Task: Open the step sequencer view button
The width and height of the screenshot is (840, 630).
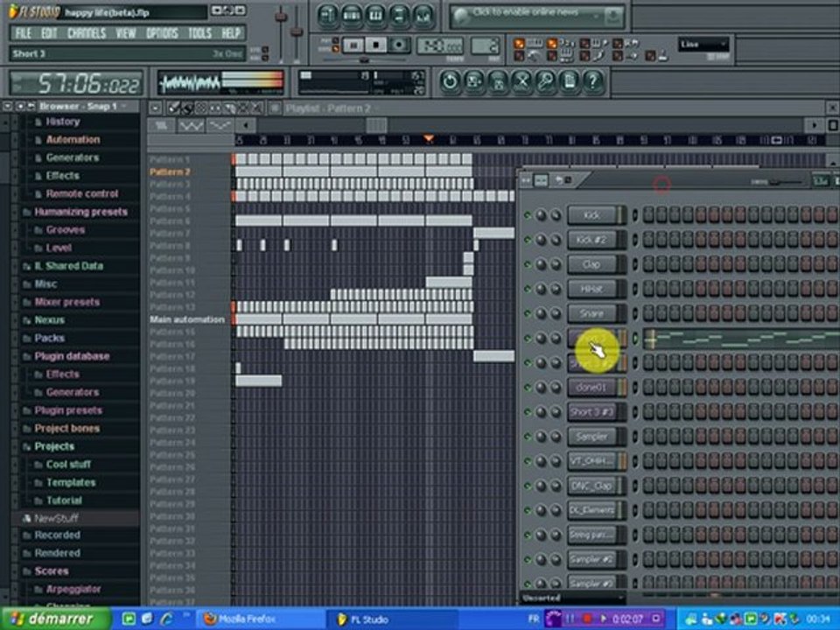Action: pos(352,16)
